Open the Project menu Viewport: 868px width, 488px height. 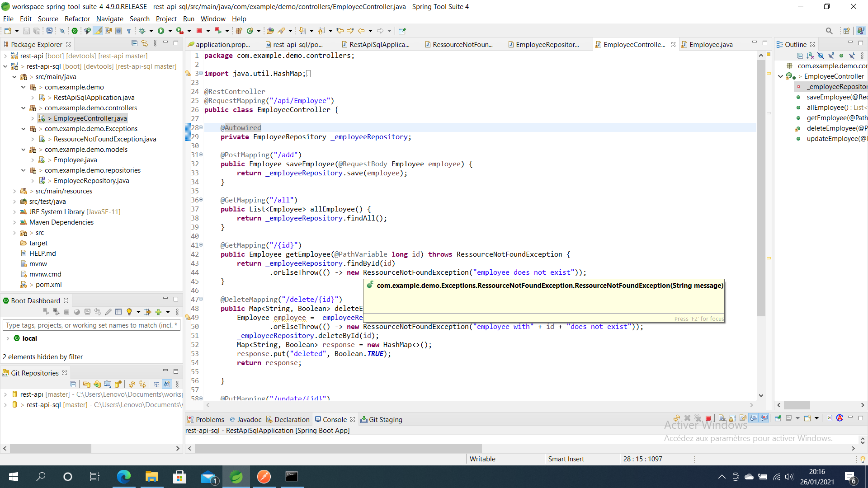166,19
